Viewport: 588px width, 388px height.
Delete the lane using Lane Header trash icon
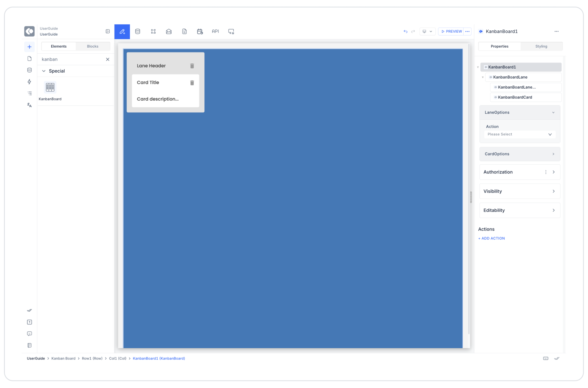click(x=192, y=66)
